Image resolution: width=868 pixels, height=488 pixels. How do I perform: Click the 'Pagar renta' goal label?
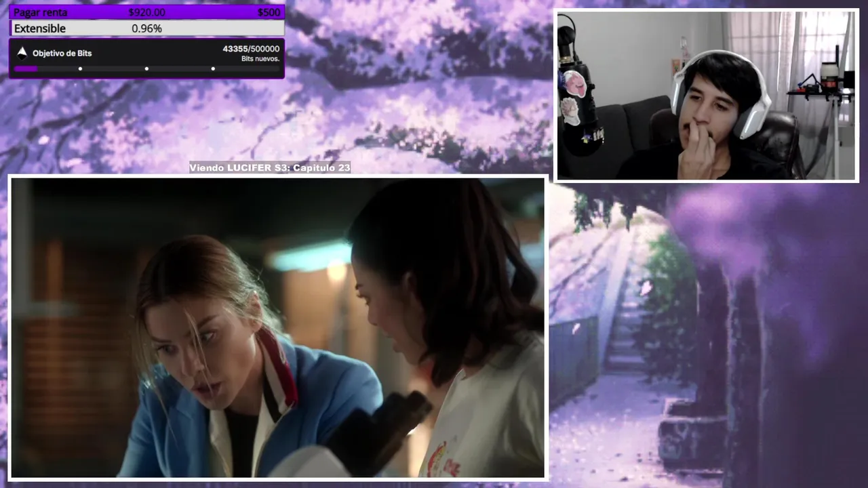tap(41, 12)
